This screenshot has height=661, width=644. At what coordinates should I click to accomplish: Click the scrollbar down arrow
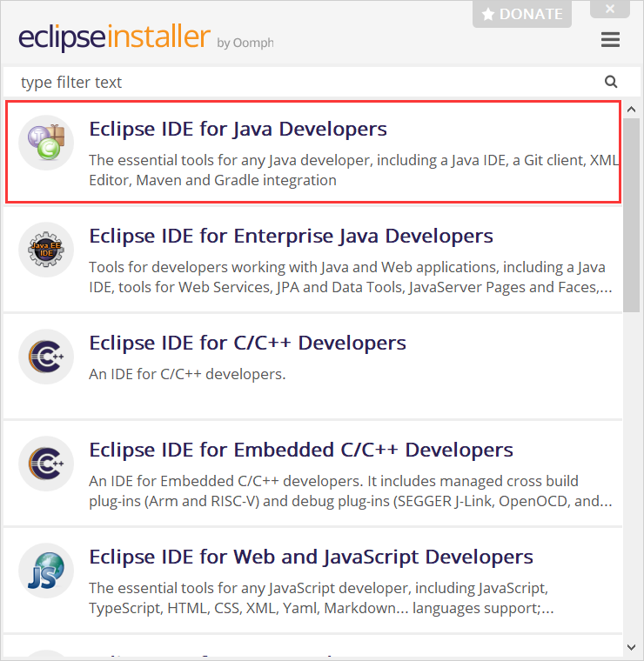[631, 647]
